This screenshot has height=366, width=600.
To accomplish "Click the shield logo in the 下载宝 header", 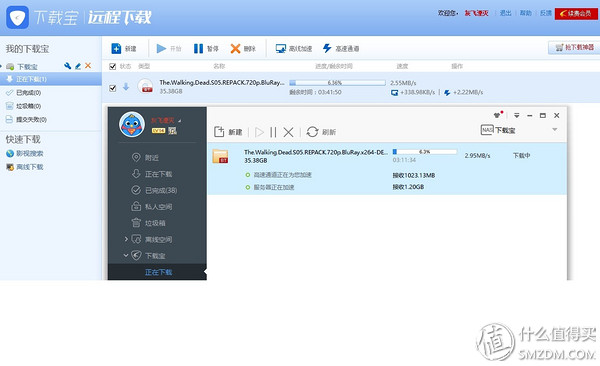I will (17, 18).
